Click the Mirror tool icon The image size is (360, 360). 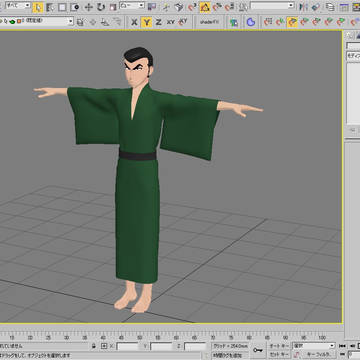click(303, 7)
